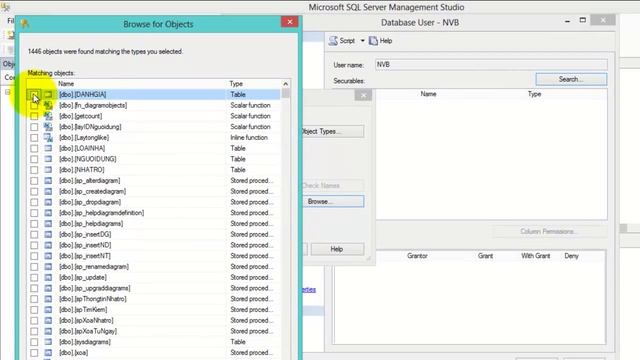Click the sp_helpdiagrams procedure icon
The height and width of the screenshot is (360, 640).
48,224
